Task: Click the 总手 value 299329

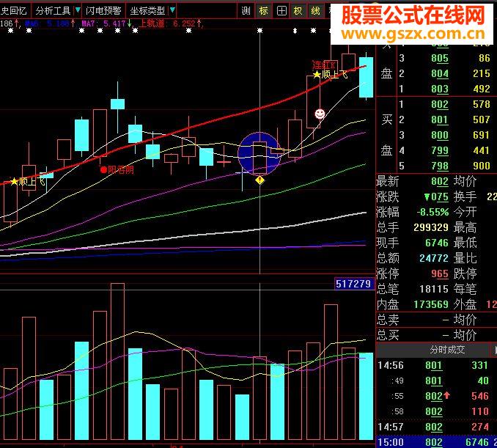Action: point(431,227)
